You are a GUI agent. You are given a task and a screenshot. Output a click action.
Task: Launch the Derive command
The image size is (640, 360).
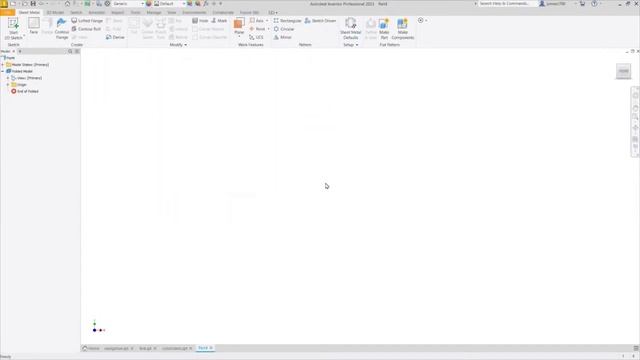coord(115,37)
